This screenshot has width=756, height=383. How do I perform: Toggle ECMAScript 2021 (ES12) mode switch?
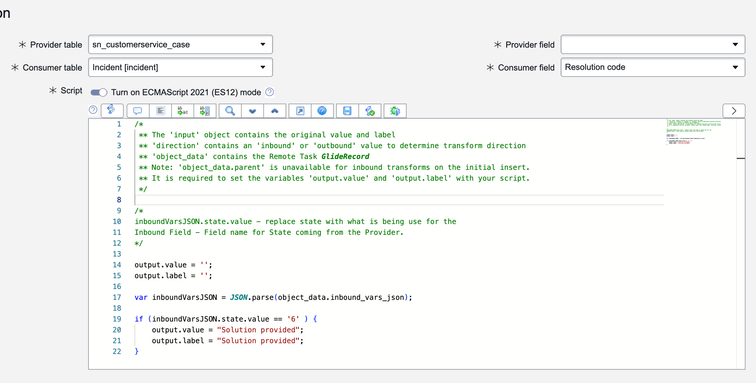pos(99,92)
